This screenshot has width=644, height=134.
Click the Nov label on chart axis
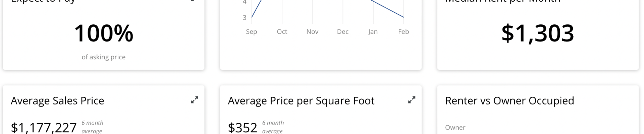click(312, 31)
